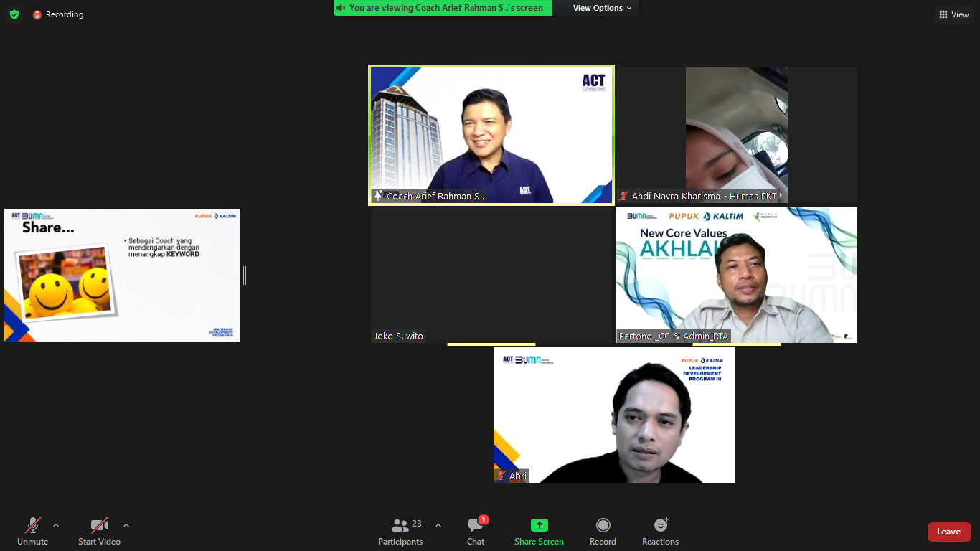The image size is (980, 551).
Task: Click the green Share Screen icon
Action: click(539, 525)
